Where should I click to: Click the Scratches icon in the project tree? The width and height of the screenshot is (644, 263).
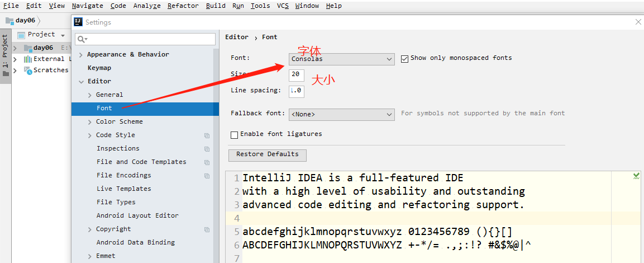[28, 70]
